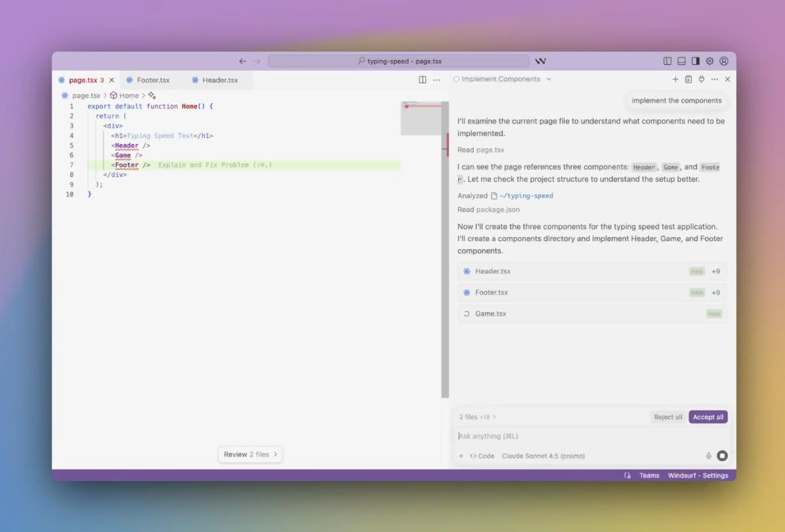Open Claude Sonnet 4.5 model selector

pyautogui.click(x=543, y=456)
